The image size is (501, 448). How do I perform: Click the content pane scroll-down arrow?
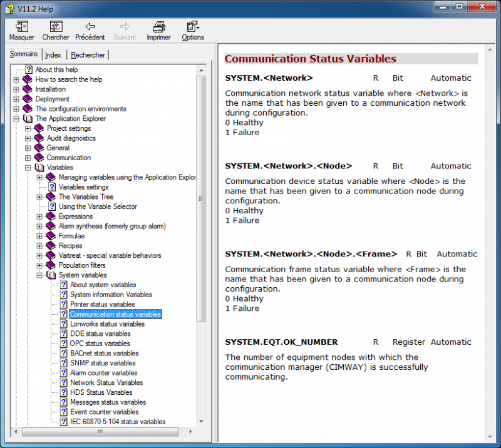490,437
